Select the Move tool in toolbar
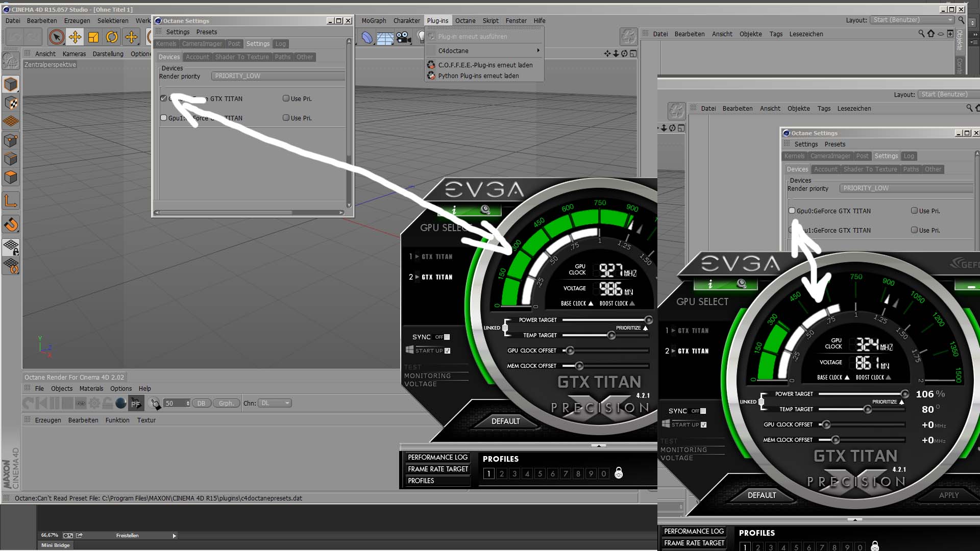The width and height of the screenshot is (980, 551). pyautogui.click(x=75, y=37)
